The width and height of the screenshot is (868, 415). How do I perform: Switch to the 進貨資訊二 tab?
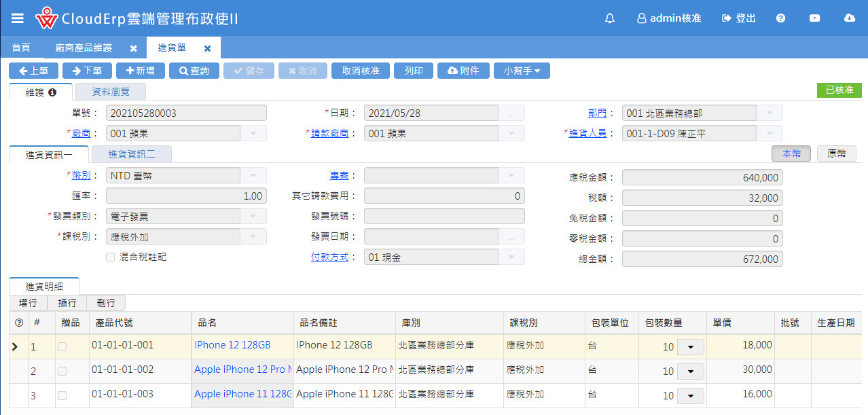[132, 155]
